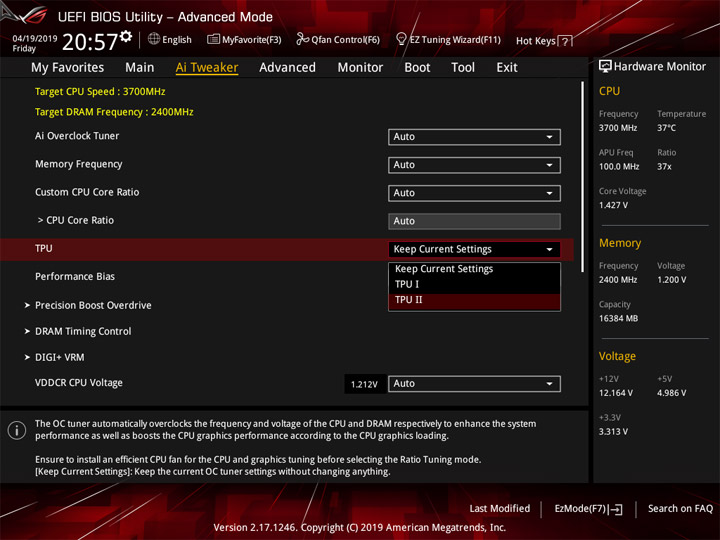Click the Memory Capacity 16384 MB value
Image resolution: width=720 pixels, height=540 pixels.
[618, 318]
